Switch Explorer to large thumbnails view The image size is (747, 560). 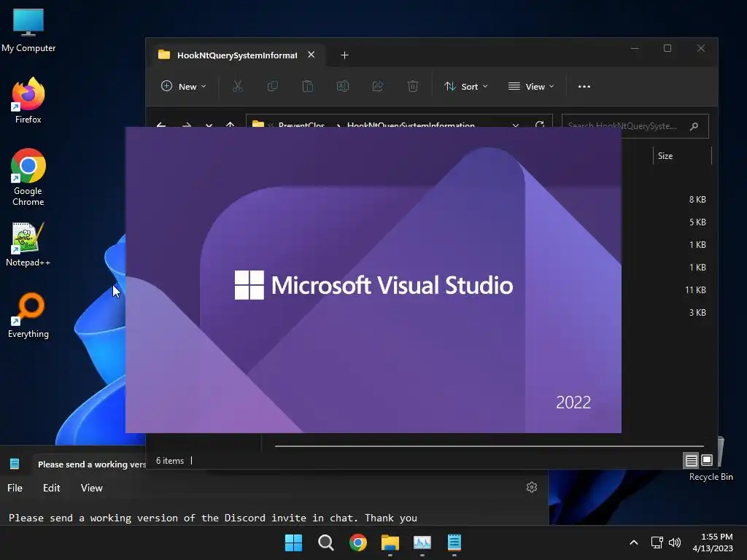point(707,460)
